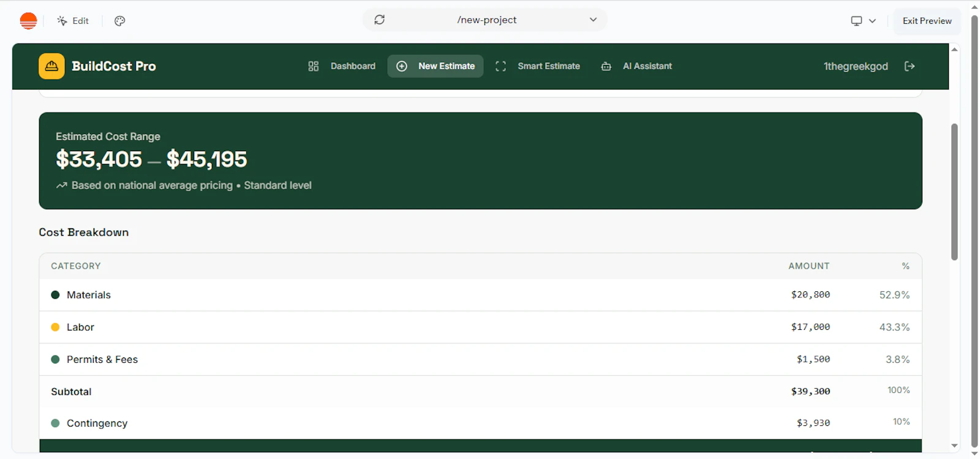Click the Smart Estimate scan-frame icon

(500, 66)
